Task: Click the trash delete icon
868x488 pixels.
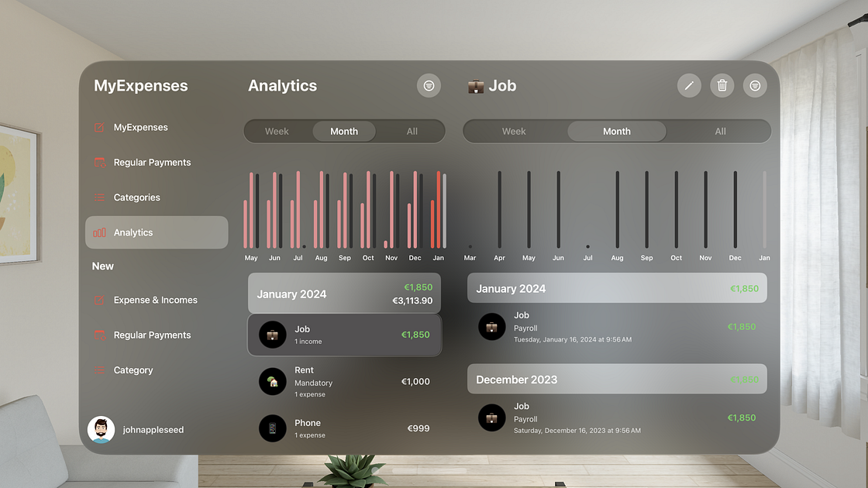Action: point(722,86)
